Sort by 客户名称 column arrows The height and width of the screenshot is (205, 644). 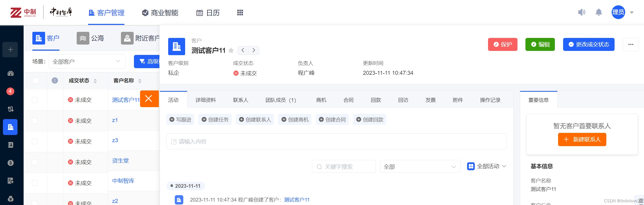pos(140,81)
